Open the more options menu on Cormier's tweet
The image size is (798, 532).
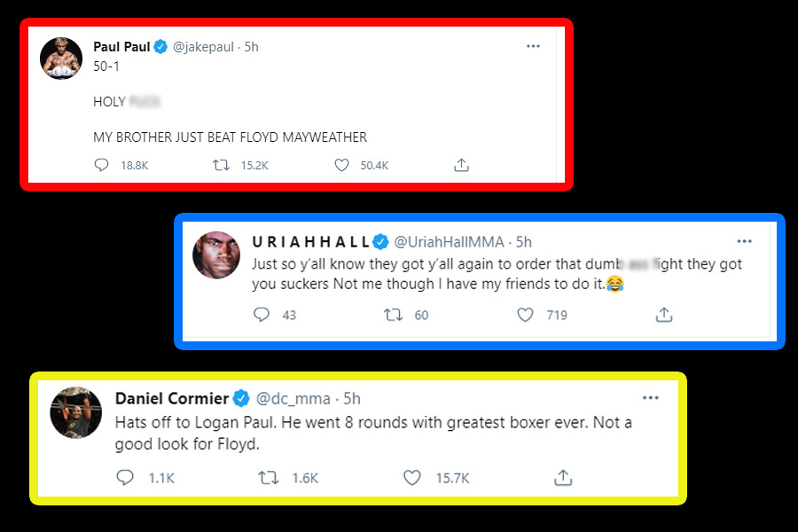pyautogui.click(x=651, y=398)
